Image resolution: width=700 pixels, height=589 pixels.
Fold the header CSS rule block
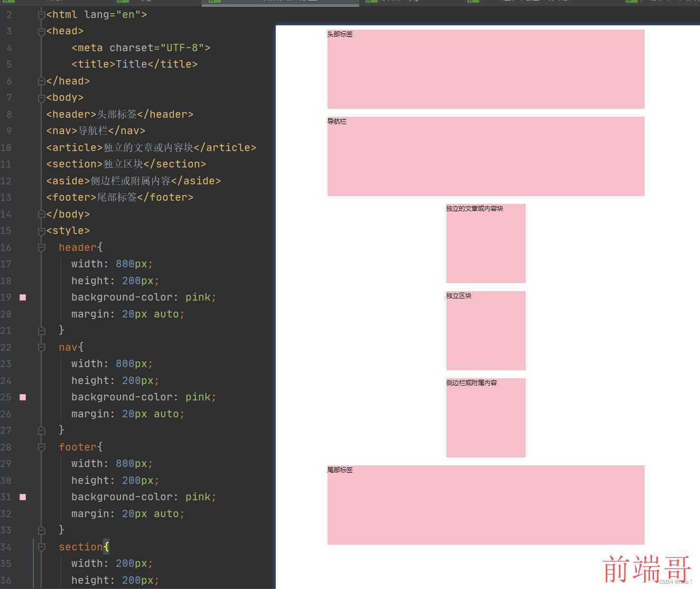tap(42, 248)
